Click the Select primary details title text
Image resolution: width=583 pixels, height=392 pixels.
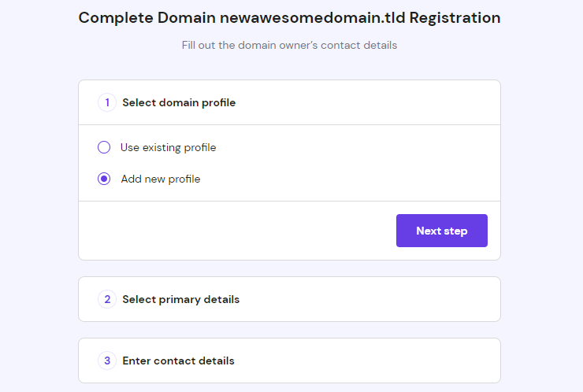click(180, 299)
